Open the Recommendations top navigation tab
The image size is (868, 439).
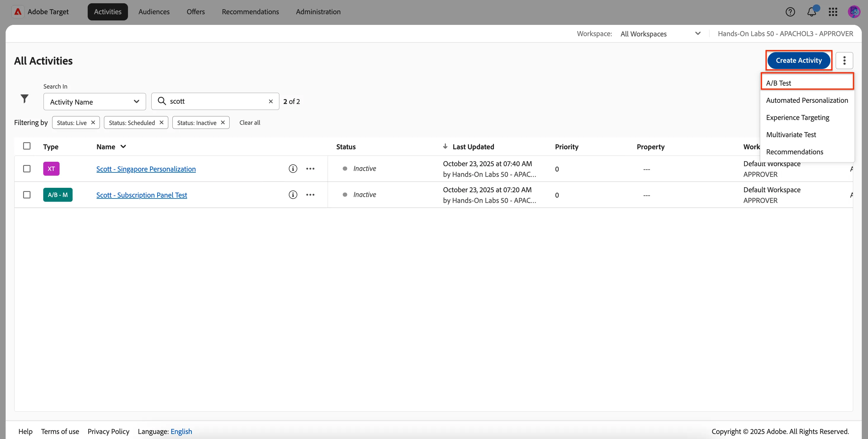click(250, 12)
